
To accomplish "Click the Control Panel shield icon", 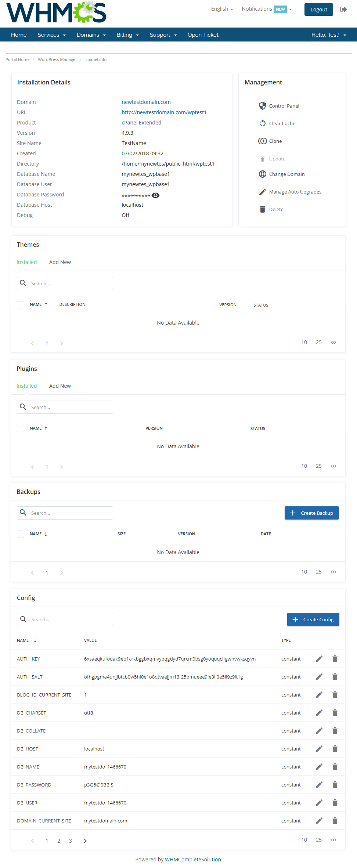I will (262, 106).
